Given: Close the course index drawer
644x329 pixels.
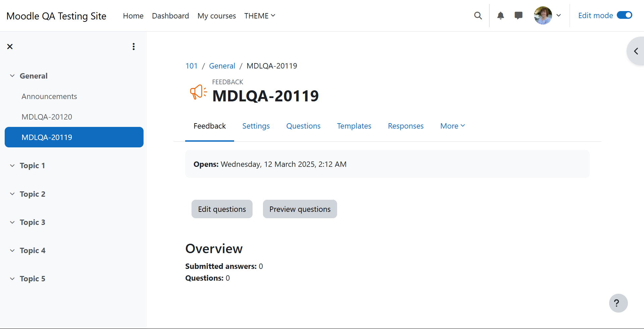Looking at the screenshot, I should point(10,47).
